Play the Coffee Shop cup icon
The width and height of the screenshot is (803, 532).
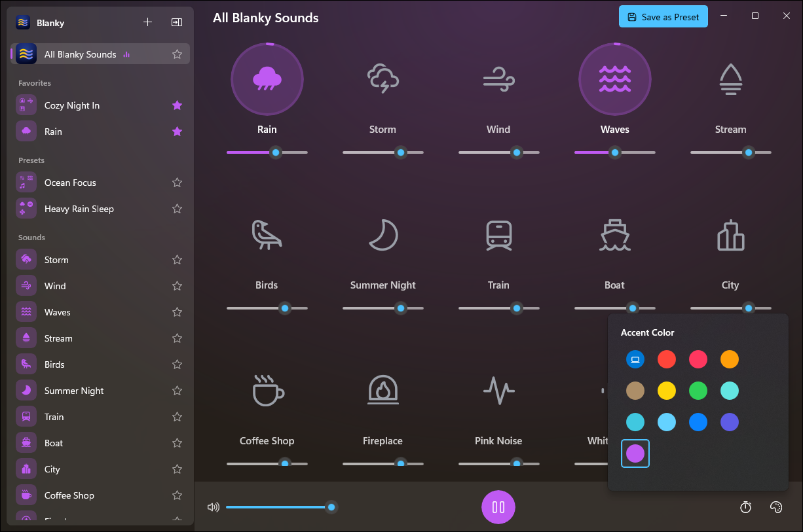[268, 391]
